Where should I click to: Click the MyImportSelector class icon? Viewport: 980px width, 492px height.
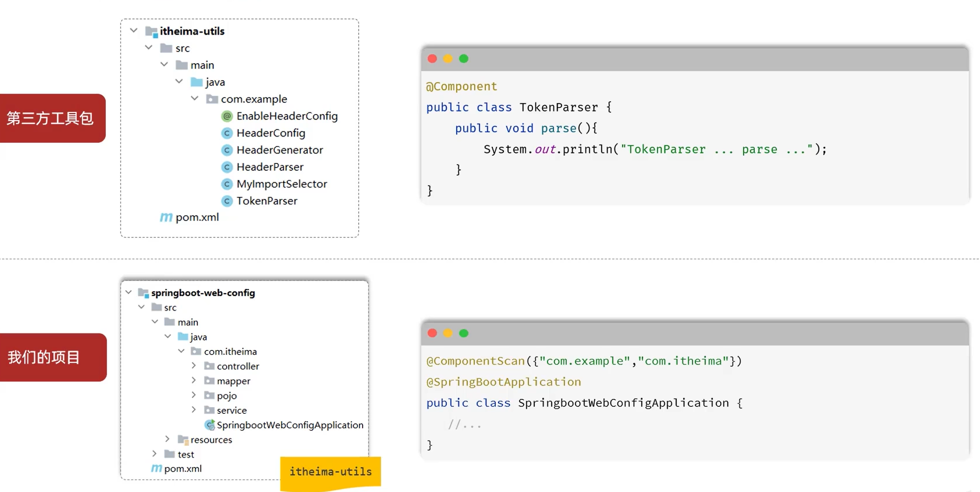pos(227,184)
